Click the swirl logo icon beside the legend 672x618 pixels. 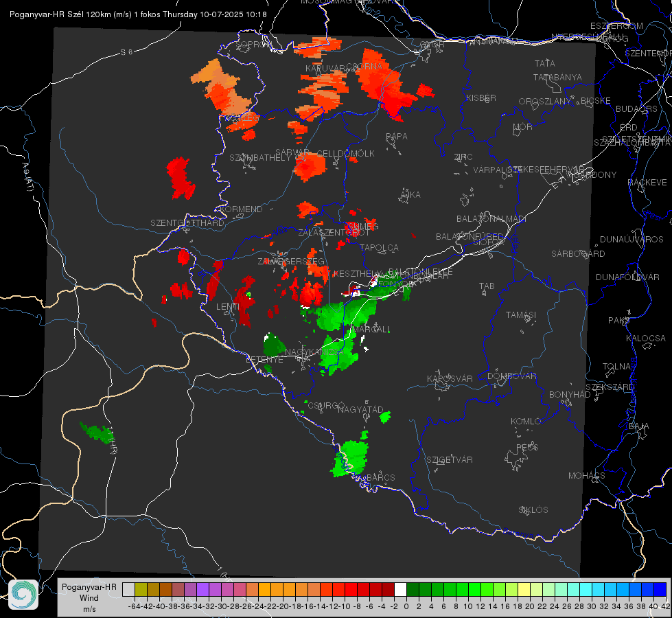click(23, 595)
